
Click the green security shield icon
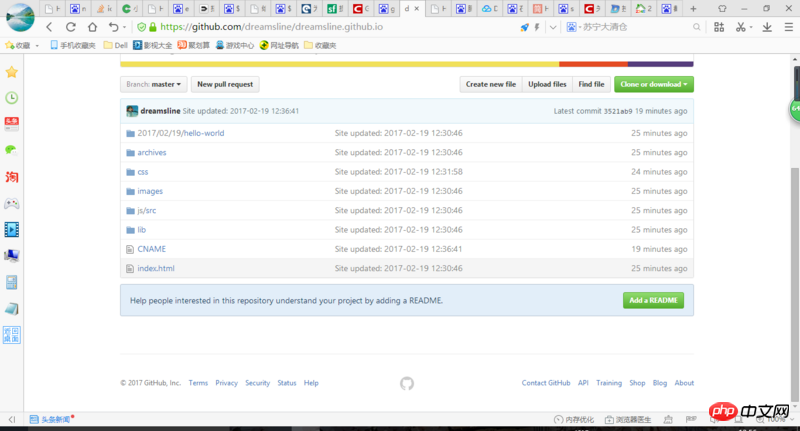tap(141, 27)
